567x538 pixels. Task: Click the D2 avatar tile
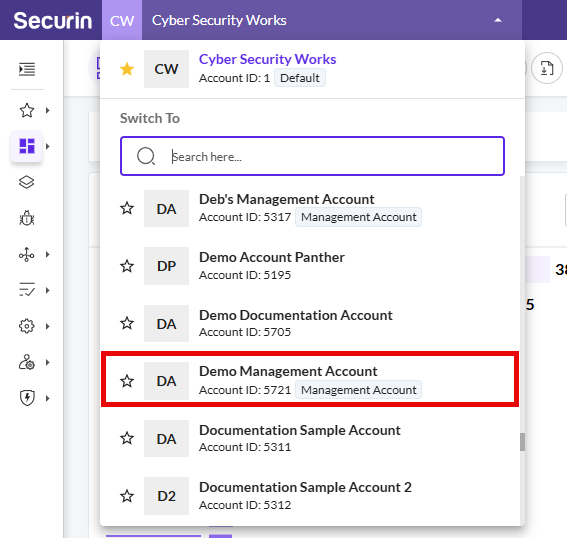(166, 496)
